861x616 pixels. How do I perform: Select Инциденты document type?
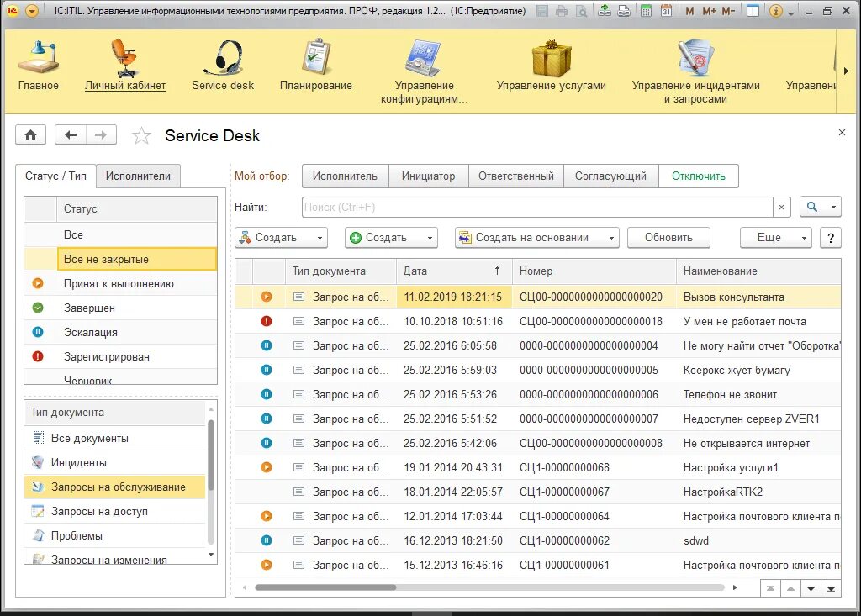(x=114, y=462)
